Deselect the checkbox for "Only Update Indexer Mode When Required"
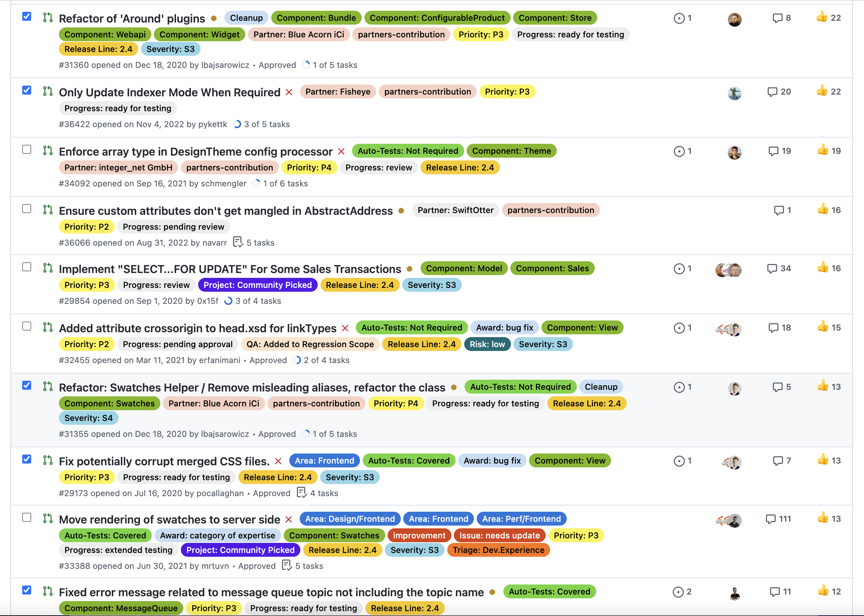The width and height of the screenshot is (864, 616). point(27,90)
